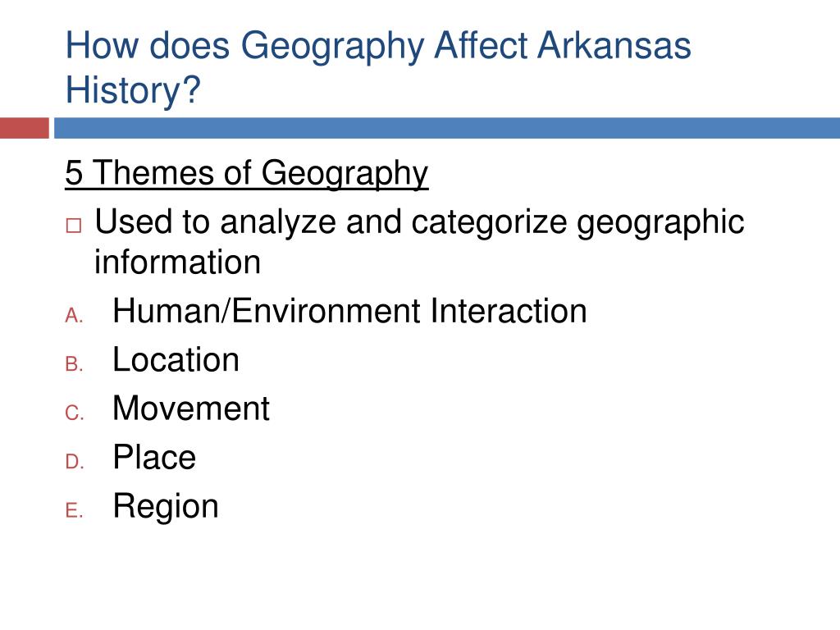Image resolution: width=840 pixels, height=630 pixels.
Task: Select the '5 Themes of Geography' heading
Action: 246,174
